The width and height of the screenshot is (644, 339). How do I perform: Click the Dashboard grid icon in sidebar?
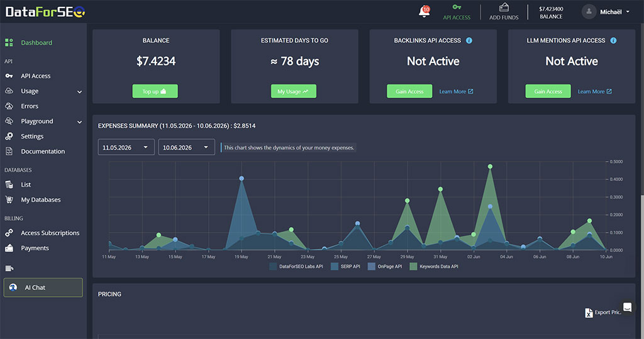point(9,42)
